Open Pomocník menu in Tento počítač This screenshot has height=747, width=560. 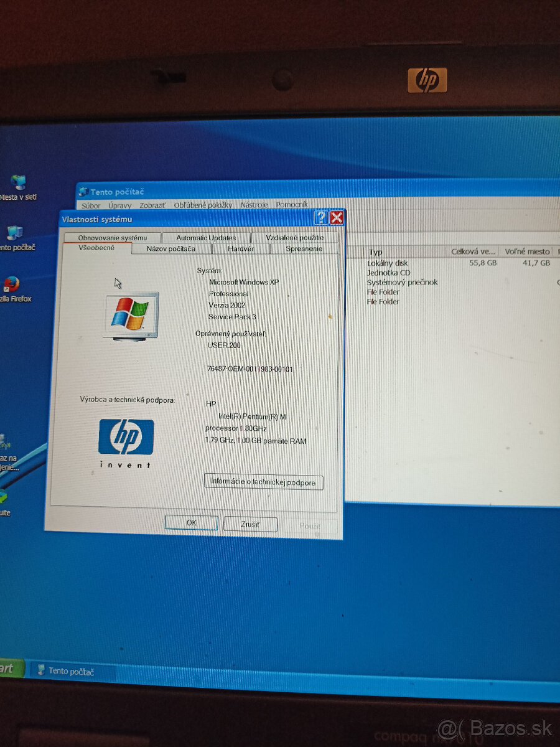coord(292,204)
